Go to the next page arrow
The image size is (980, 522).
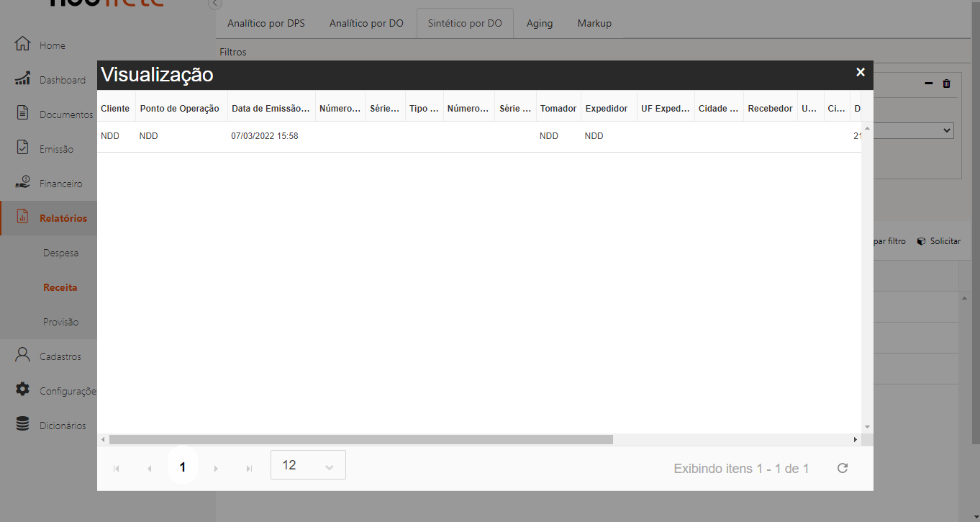point(216,469)
